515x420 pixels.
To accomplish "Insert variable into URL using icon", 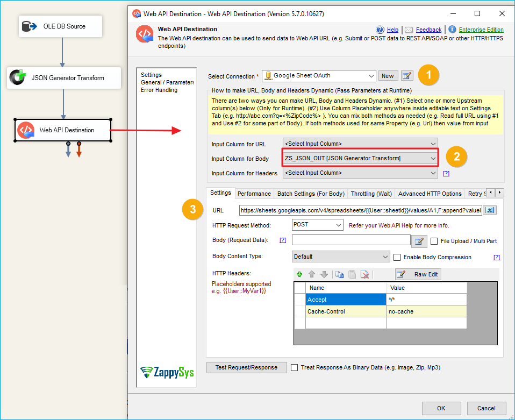I will (490, 210).
